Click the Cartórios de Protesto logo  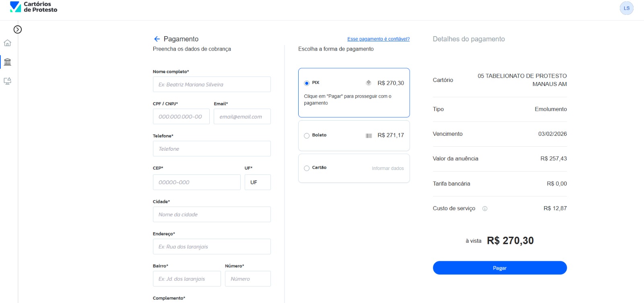33,7
